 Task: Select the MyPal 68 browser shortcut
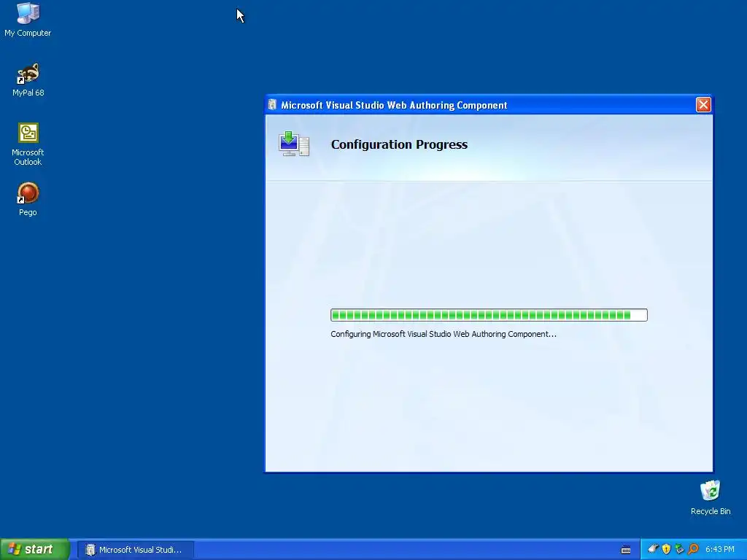pos(28,79)
